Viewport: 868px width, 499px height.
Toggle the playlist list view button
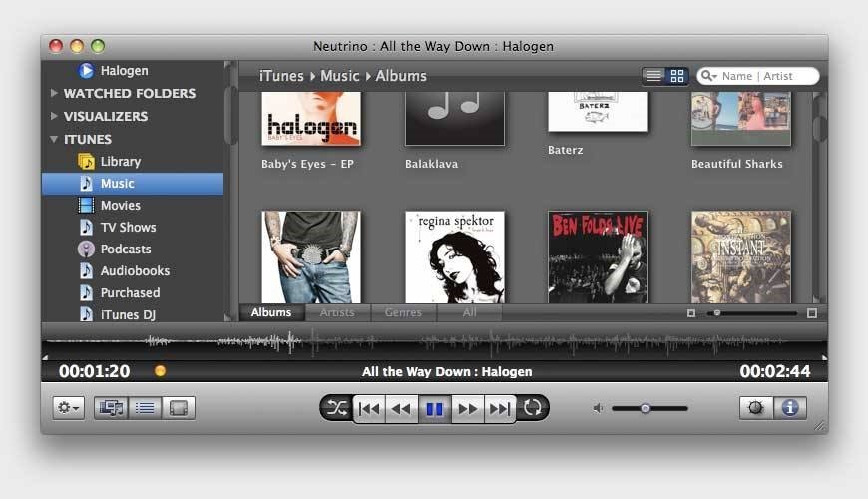pos(145,408)
